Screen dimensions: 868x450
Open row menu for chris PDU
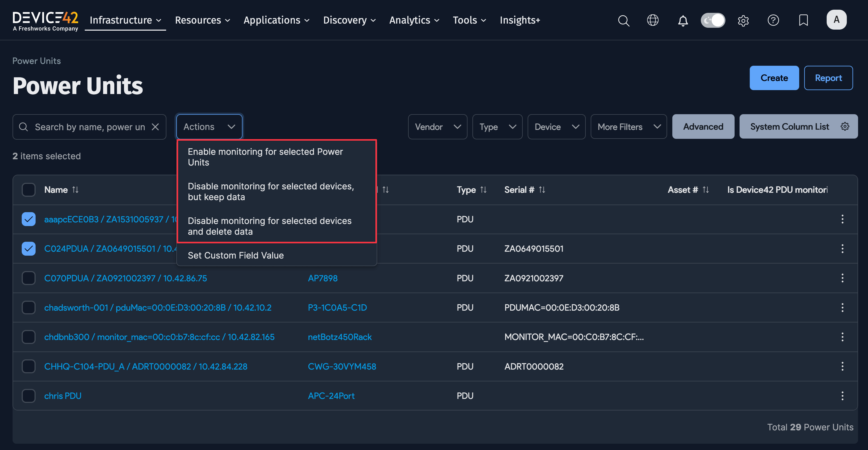pyautogui.click(x=842, y=396)
